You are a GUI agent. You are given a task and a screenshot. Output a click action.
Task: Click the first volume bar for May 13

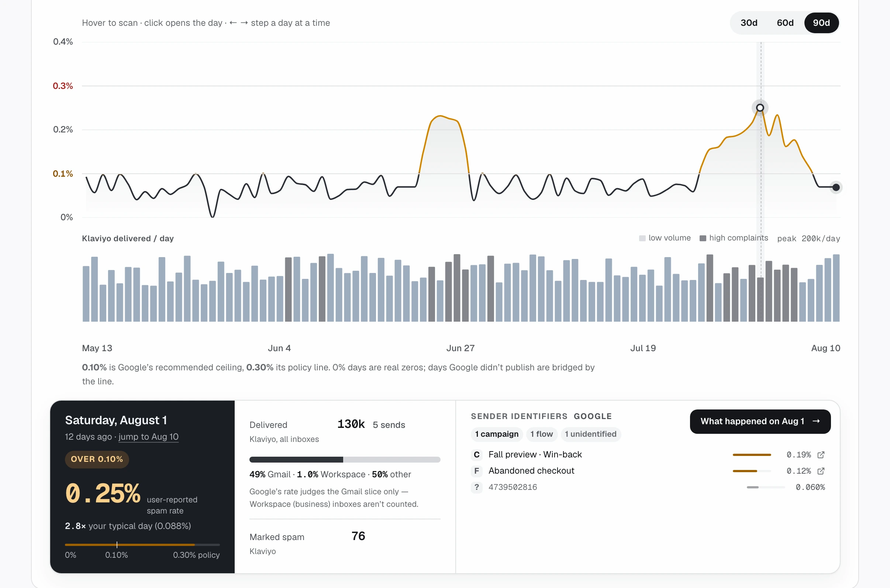click(86, 294)
